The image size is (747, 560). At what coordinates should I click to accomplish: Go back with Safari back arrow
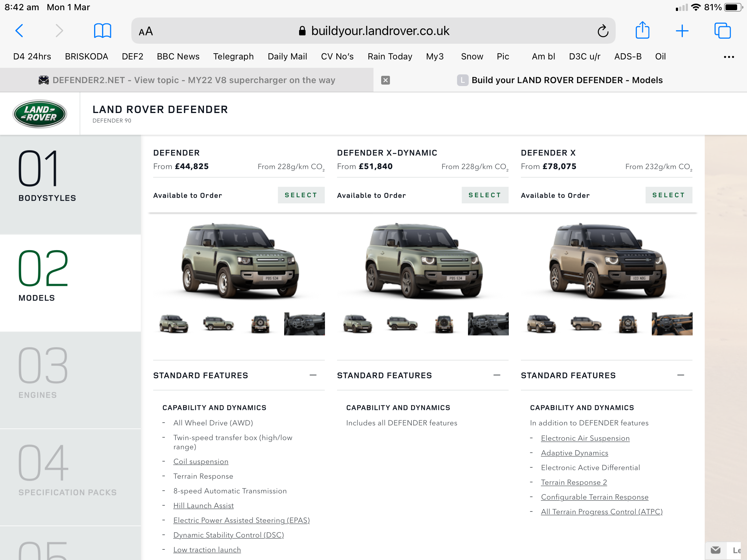coord(19,31)
